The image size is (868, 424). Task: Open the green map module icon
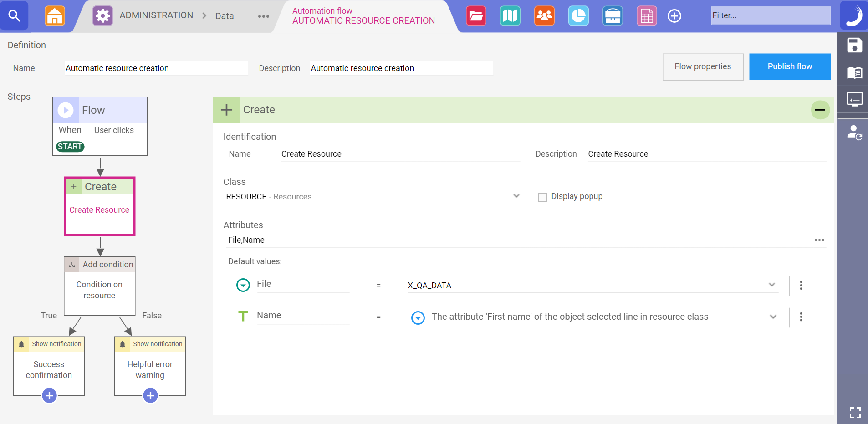(510, 16)
